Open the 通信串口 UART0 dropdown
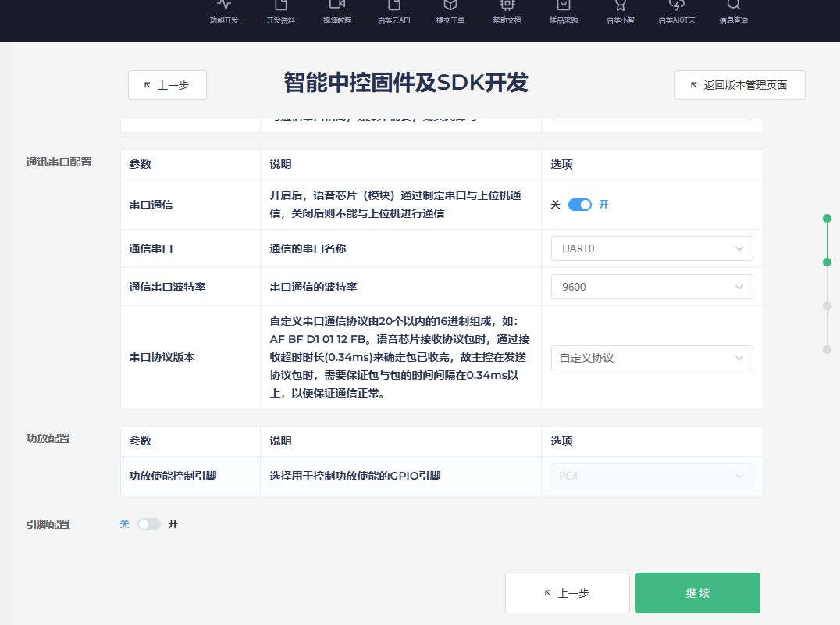This screenshot has width=840, height=625. 651,248
